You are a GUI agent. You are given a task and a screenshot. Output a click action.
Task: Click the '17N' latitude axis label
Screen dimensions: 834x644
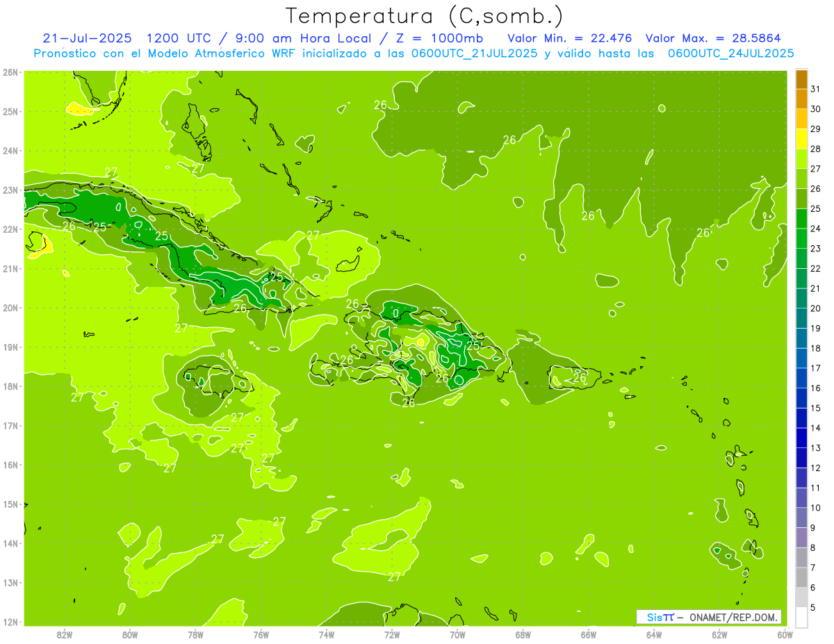[10, 426]
